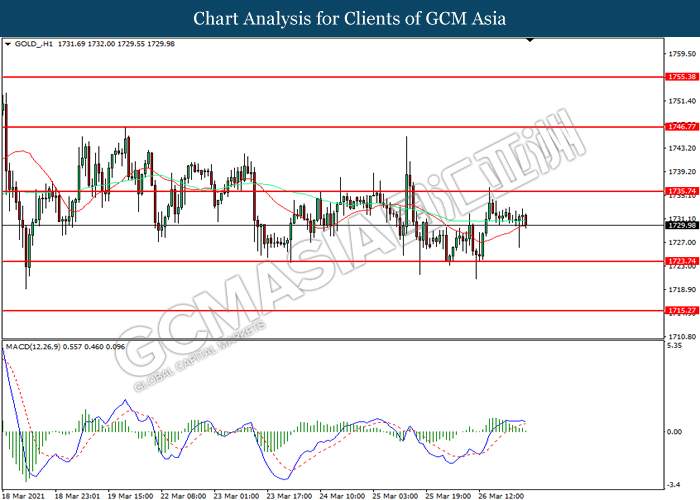Click the 25 Mar 03:00 time label
Screen dimensions: 700x500
point(395,496)
